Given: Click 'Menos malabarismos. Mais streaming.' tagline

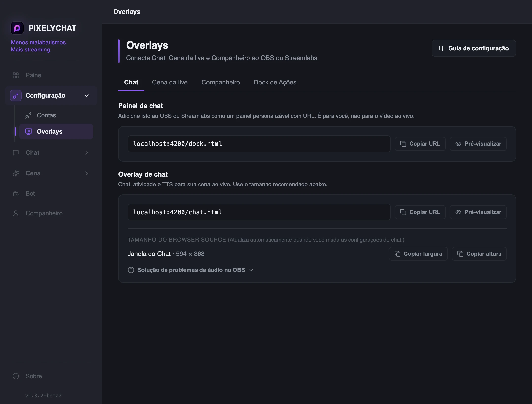Looking at the screenshot, I should coord(39,46).
